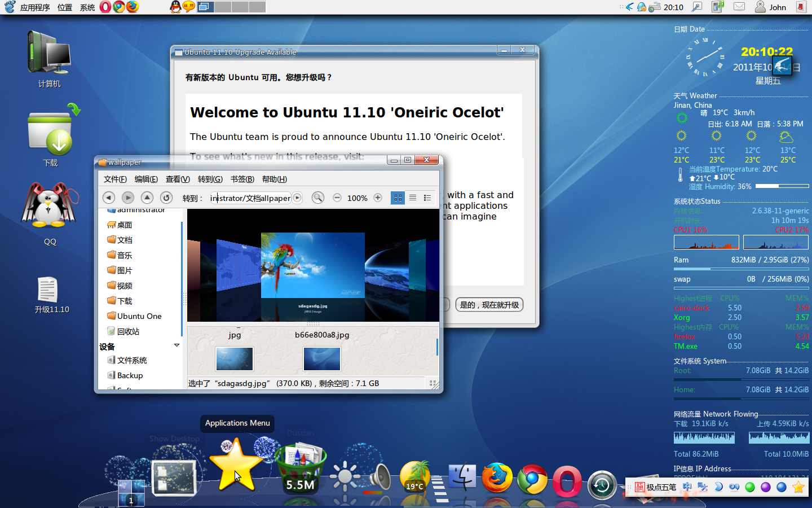
Task: Click the location path input field
Action: coord(250,198)
